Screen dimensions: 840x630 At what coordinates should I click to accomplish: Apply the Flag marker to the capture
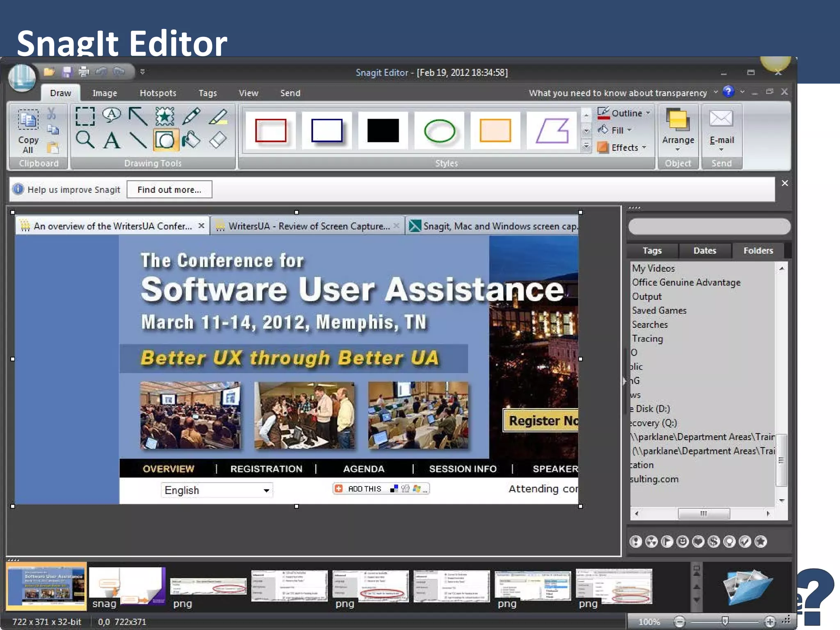click(667, 541)
